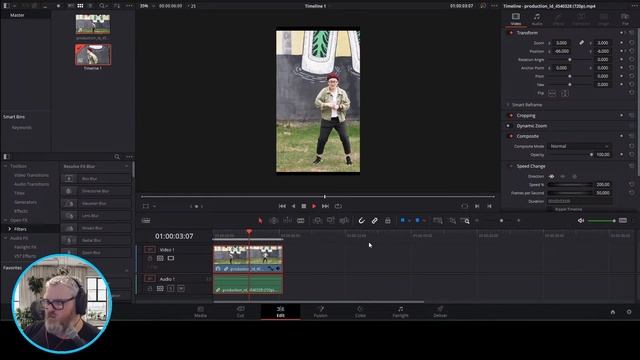This screenshot has height=360, width=640.
Task: Reset the Rotation Angle value
Action: (631, 60)
